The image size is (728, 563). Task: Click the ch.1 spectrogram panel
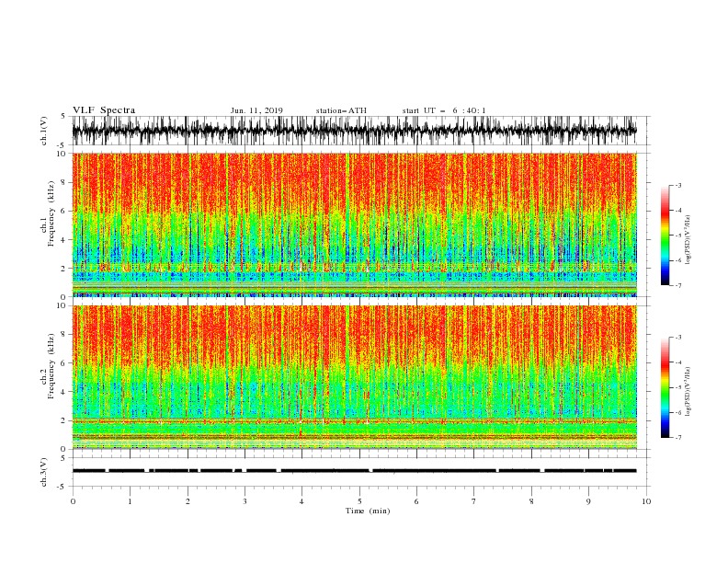[x=354, y=224]
